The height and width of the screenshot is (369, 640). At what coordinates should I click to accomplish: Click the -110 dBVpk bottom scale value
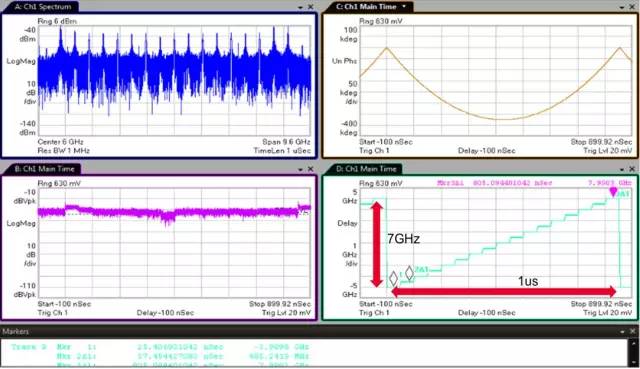[x=26, y=290]
